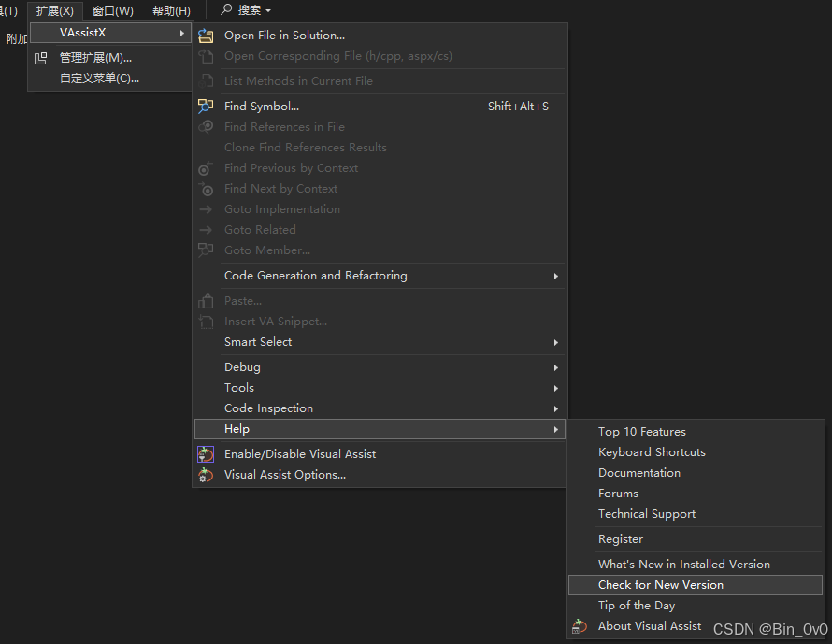Viewport: 832px width, 644px height.
Task: Expand the VAssistX submenu arrow
Action: pos(182,33)
